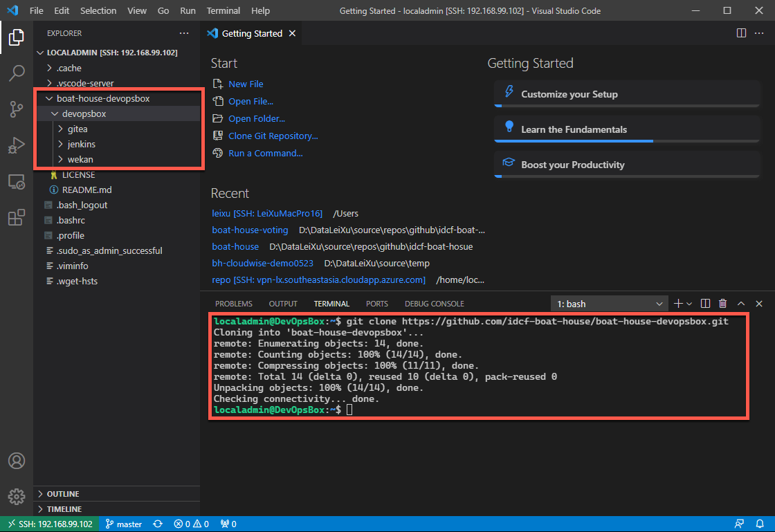Open the Boost your Productivity card
The image size is (775, 532).
627,165
